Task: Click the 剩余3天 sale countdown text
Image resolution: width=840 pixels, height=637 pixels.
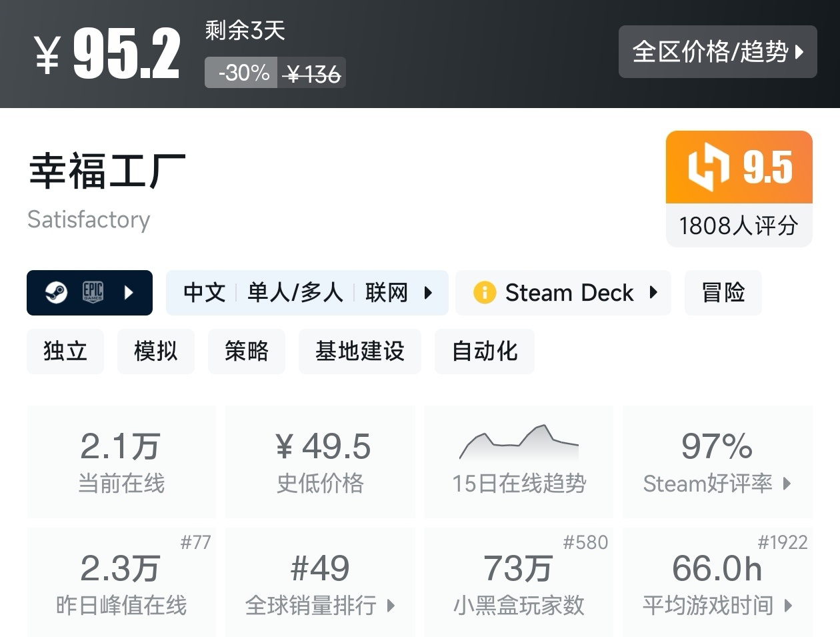Action: [x=245, y=30]
